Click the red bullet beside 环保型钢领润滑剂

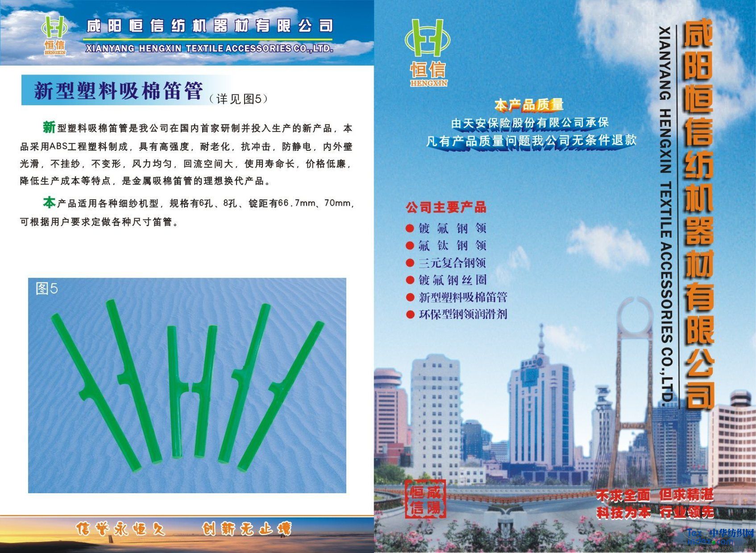410,314
